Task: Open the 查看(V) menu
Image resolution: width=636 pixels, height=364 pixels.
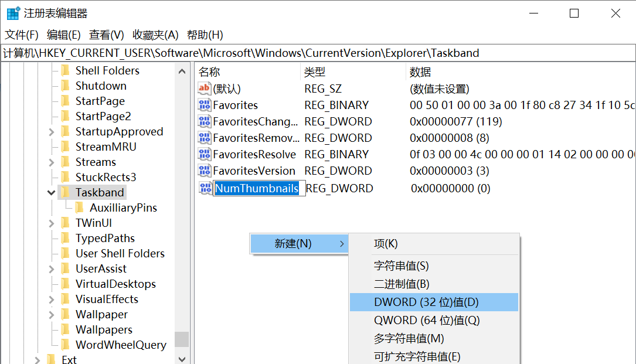Action: click(x=106, y=35)
